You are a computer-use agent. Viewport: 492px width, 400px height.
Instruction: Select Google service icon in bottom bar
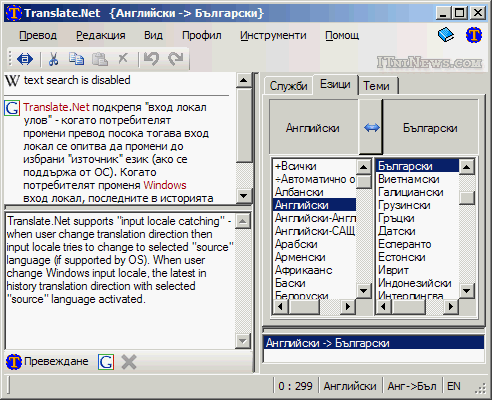[x=106, y=362]
